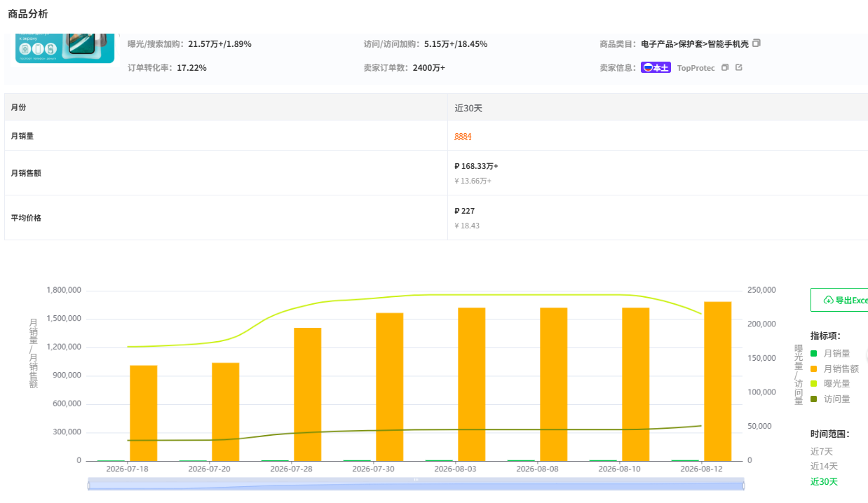Select the 近14天 time range
This screenshot has width=868, height=503.
point(824,466)
